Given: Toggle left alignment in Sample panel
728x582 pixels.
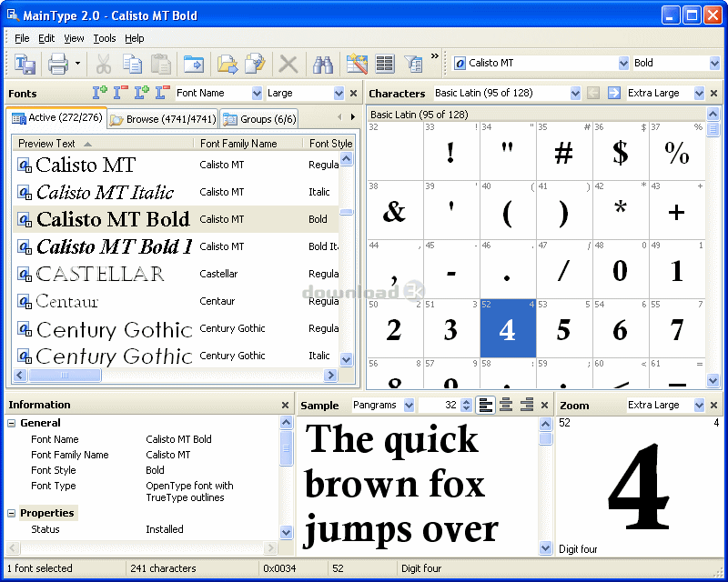Looking at the screenshot, I should pos(486,406).
